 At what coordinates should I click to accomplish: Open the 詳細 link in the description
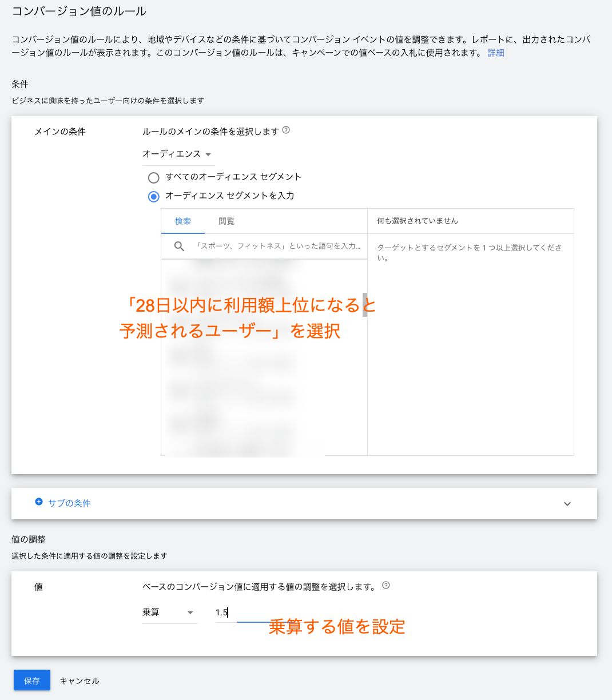pyautogui.click(x=496, y=53)
